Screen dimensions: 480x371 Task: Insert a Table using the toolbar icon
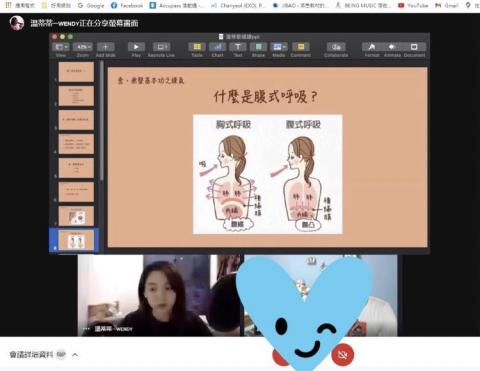[x=197, y=47]
